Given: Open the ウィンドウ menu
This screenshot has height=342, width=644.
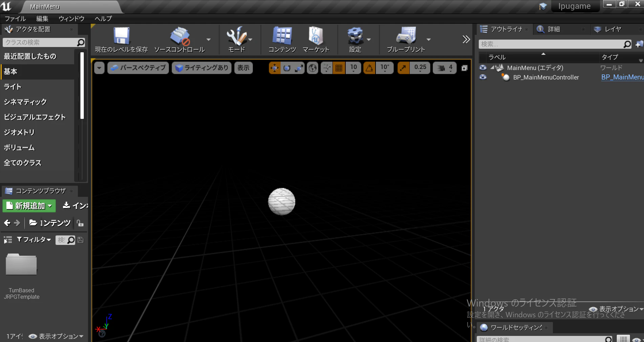Looking at the screenshot, I should pos(71,19).
